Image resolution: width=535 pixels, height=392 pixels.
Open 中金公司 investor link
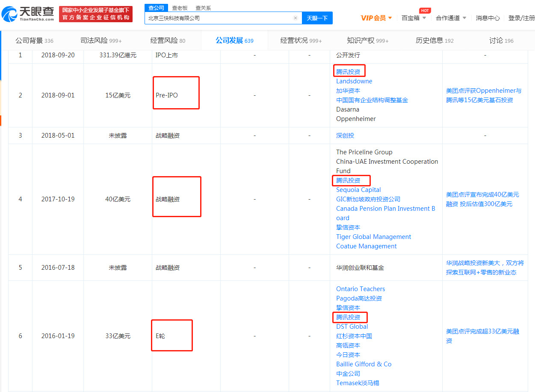tap(348, 374)
